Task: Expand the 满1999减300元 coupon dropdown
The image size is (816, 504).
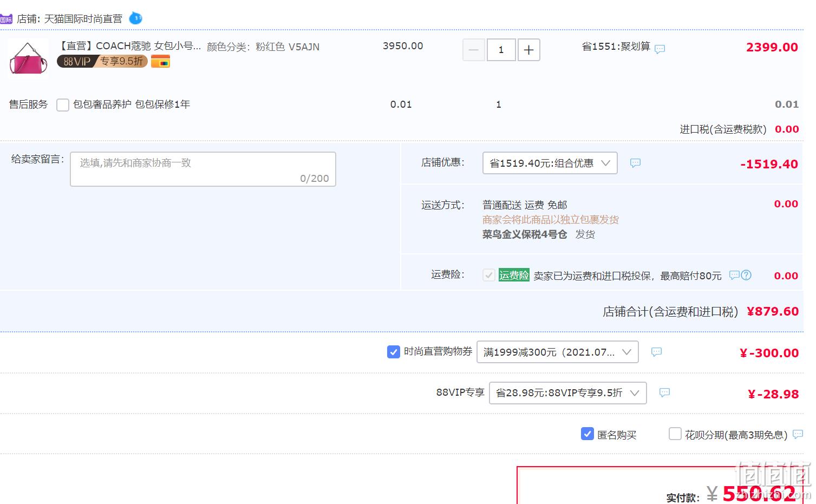Action: [557, 352]
